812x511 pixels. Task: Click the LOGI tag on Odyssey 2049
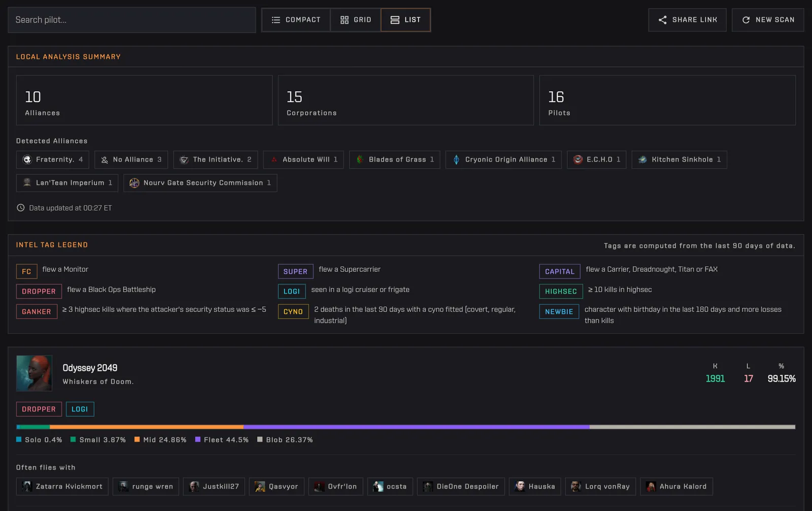(80, 409)
